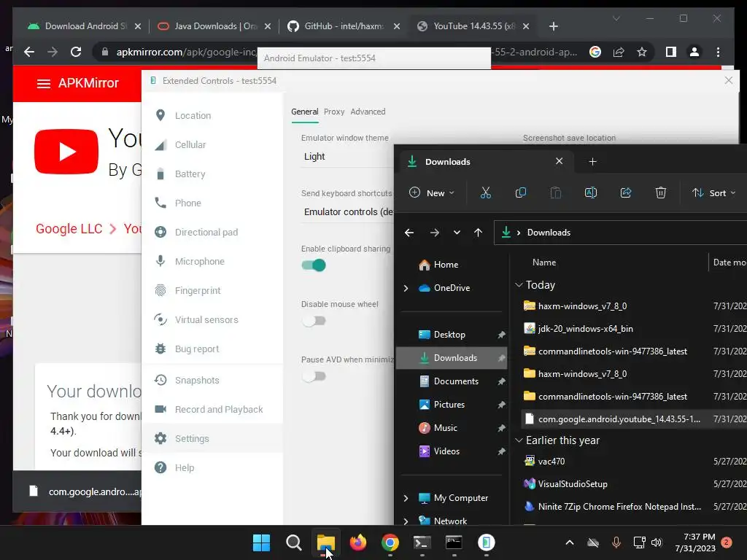Switch to Java Downloads Chrome tab
The width and height of the screenshot is (747, 560).
214,26
